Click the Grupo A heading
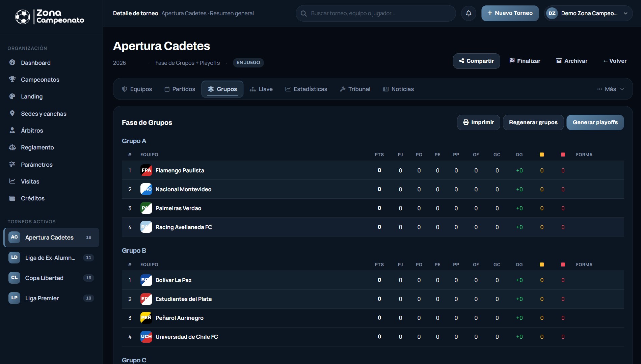The image size is (641, 364). (x=134, y=141)
